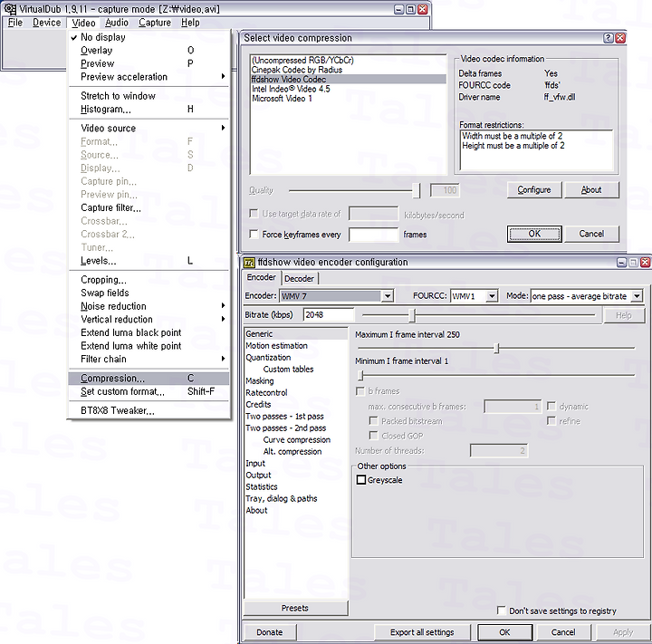Screen dimensions: 652x644
Task: Switch to the Encoder tab
Action: click(x=261, y=277)
